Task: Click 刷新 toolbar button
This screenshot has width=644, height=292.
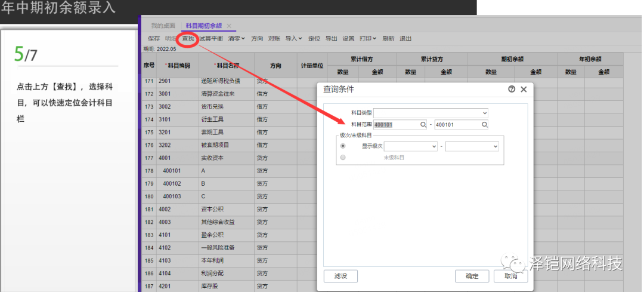Action: (388, 38)
